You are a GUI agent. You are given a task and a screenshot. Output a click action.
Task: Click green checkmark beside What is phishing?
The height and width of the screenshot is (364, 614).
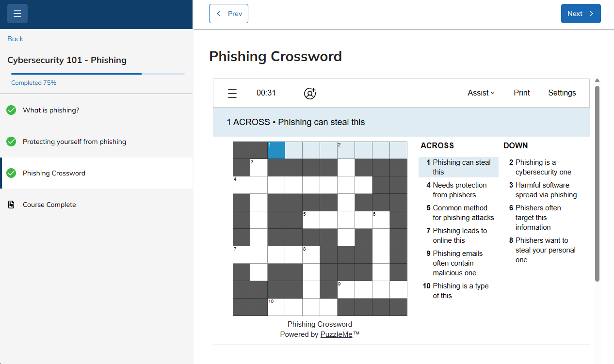click(x=11, y=110)
